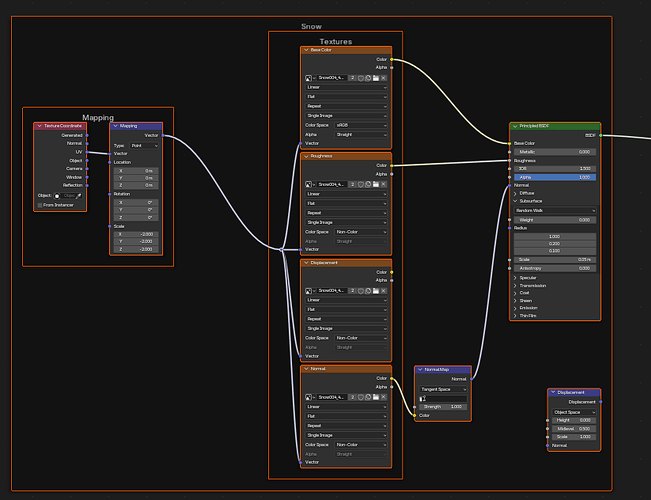The height and width of the screenshot is (500, 651).
Task: Open image file folder in Roughness node
Action: coord(376,184)
